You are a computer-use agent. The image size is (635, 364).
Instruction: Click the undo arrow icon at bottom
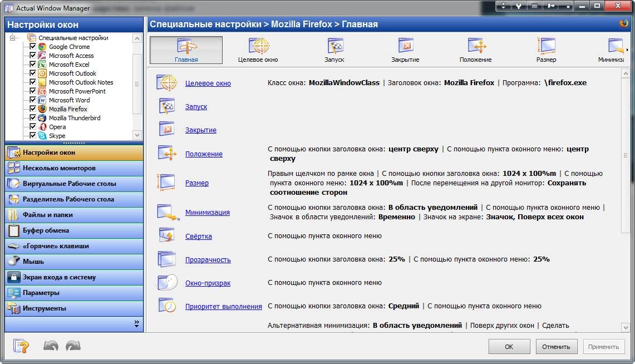51,346
